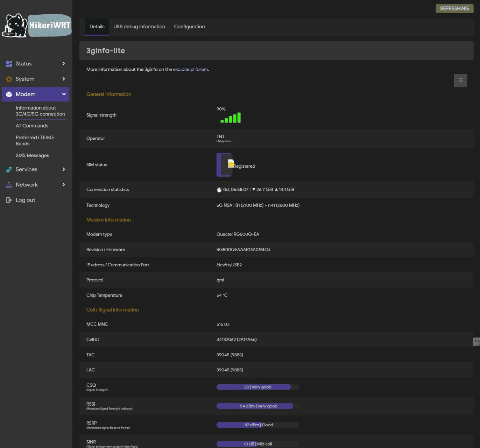The image size is (480, 448).
Task: Expand the Network menu chevron
Action: 64,185
